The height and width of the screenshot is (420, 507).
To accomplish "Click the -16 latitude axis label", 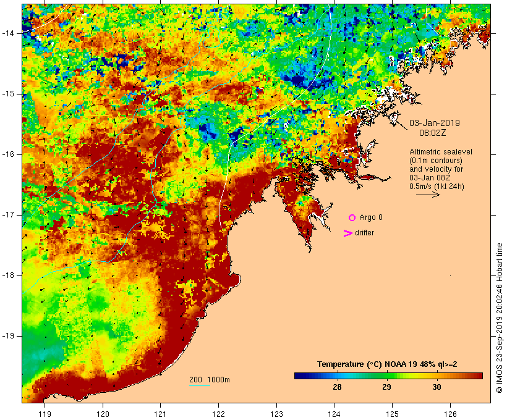I will pyautogui.click(x=9, y=154).
